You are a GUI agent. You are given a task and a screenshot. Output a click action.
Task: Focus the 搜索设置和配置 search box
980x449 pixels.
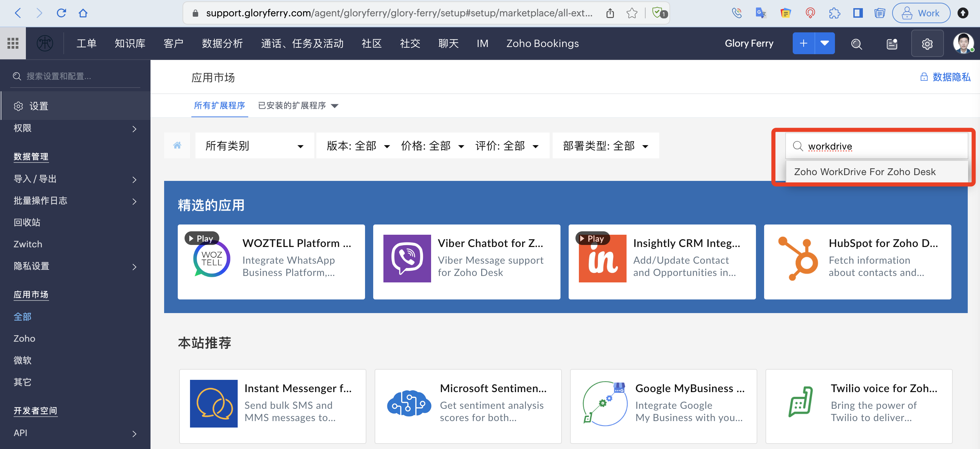pos(75,76)
